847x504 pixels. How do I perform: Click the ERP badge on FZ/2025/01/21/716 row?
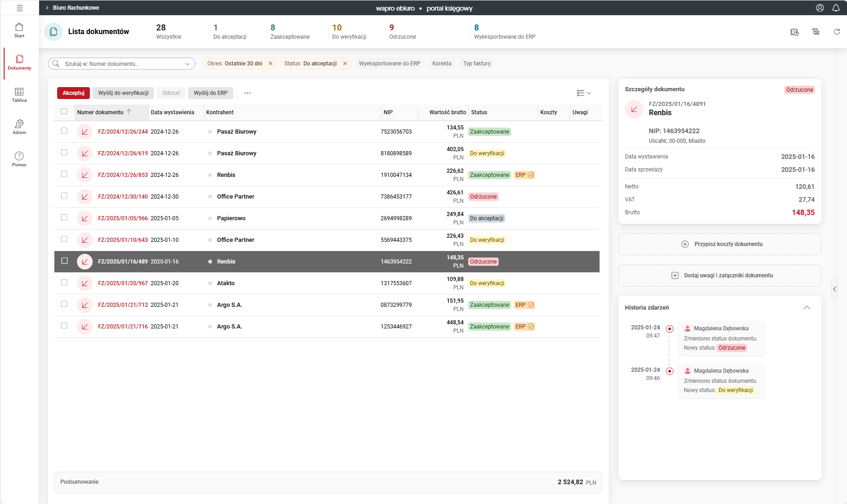click(524, 327)
